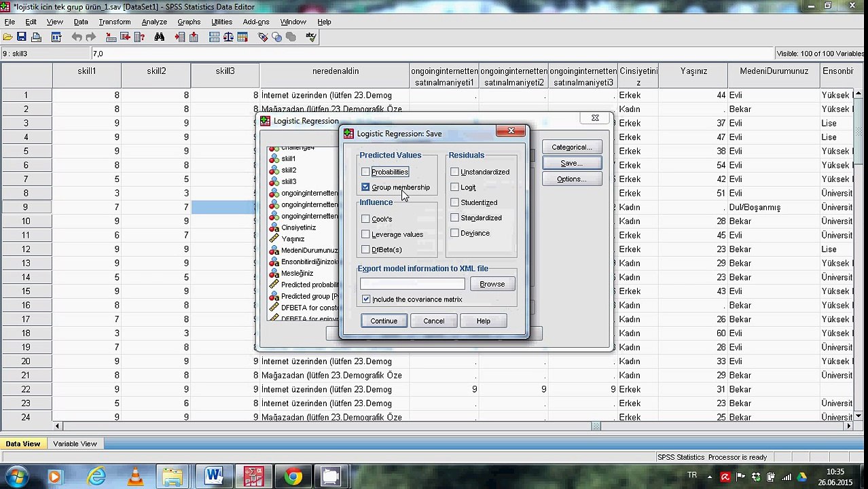This screenshot has width=868, height=489.
Task: Click the Categorical... button in Logistic Regression
Action: tap(572, 147)
